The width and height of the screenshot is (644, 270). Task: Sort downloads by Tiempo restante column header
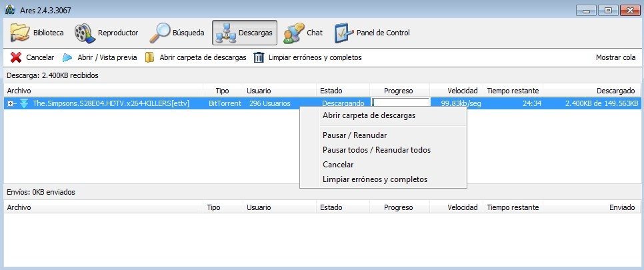[513, 91]
